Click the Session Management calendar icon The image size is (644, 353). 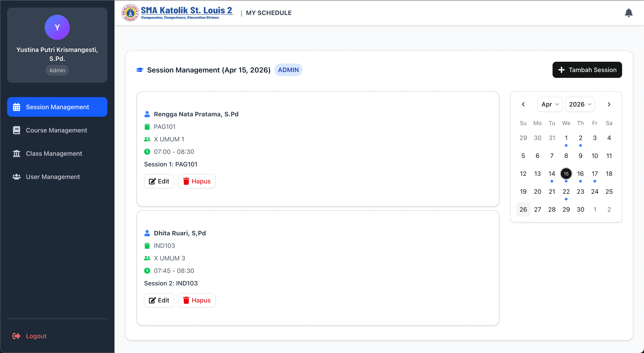[17, 107]
